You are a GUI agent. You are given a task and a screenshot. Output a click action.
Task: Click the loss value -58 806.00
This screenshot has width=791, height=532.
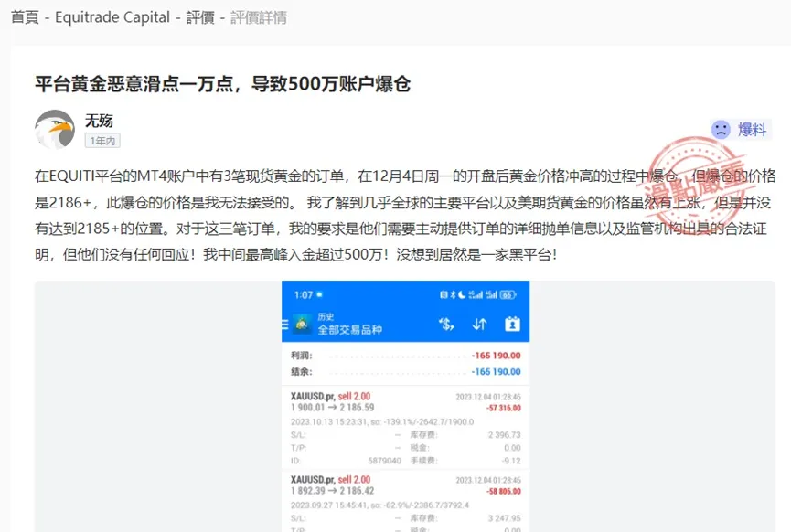click(x=504, y=491)
